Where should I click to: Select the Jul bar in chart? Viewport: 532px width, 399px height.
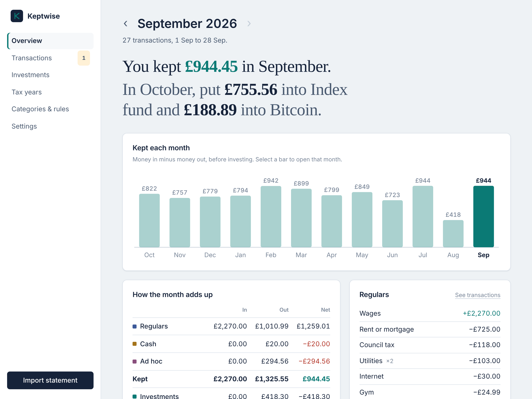pyautogui.click(x=423, y=216)
